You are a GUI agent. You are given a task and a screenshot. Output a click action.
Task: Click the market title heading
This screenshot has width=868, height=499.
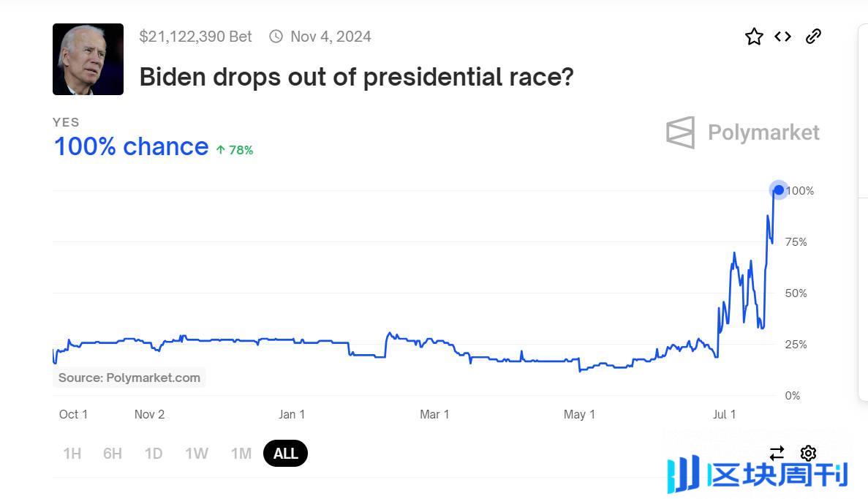click(x=356, y=76)
